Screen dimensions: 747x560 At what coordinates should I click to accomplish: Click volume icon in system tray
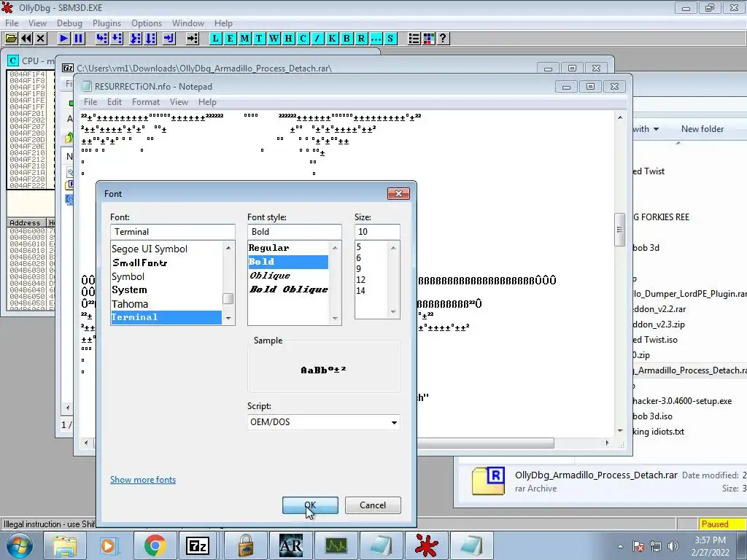[x=673, y=546]
